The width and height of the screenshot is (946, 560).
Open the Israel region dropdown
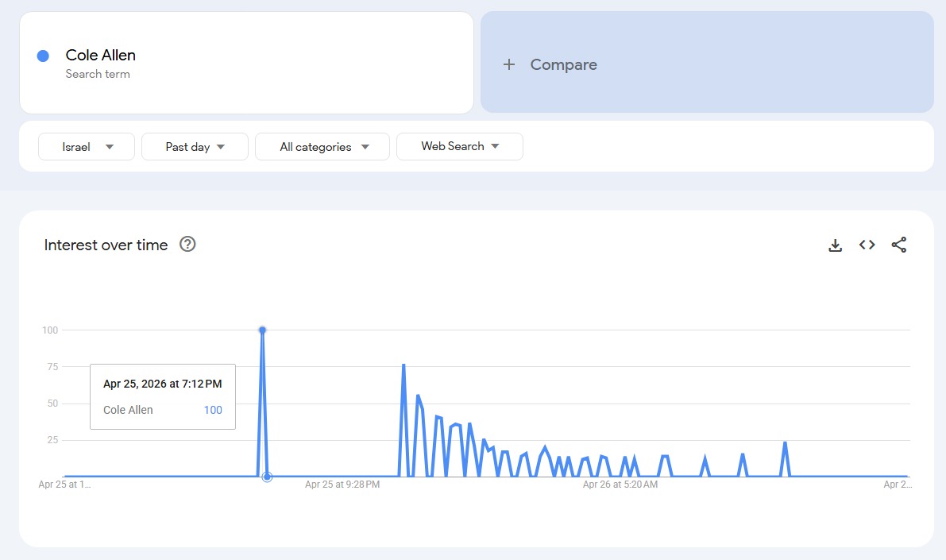(x=87, y=147)
